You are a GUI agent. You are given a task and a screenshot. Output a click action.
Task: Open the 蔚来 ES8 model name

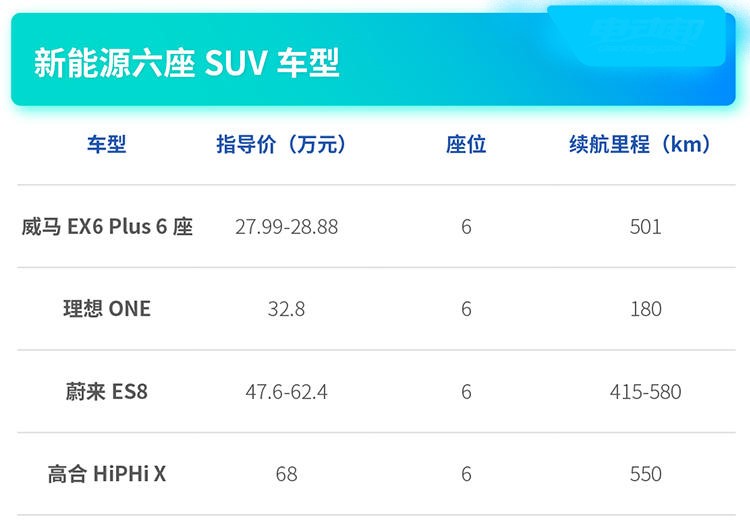click(107, 391)
